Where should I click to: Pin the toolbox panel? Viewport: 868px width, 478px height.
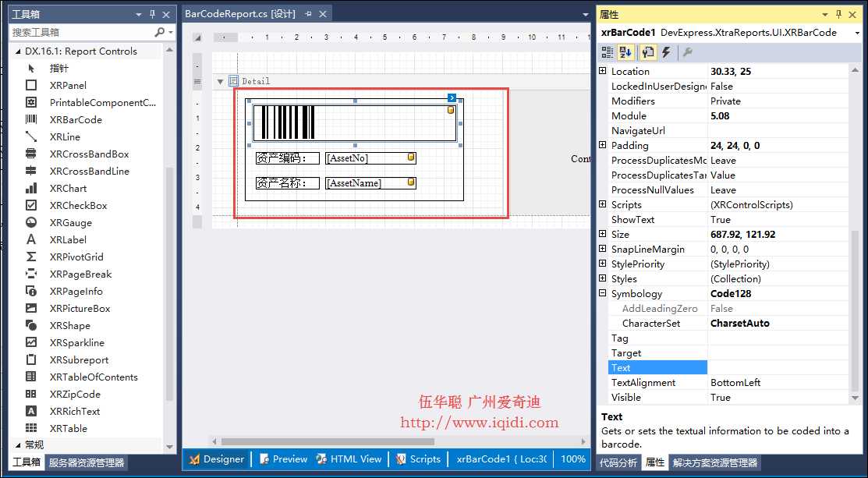153,14
